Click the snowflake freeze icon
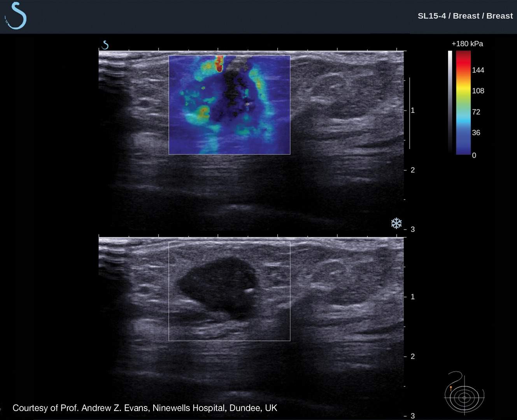This screenshot has width=517, height=420. tap(396, 223)
